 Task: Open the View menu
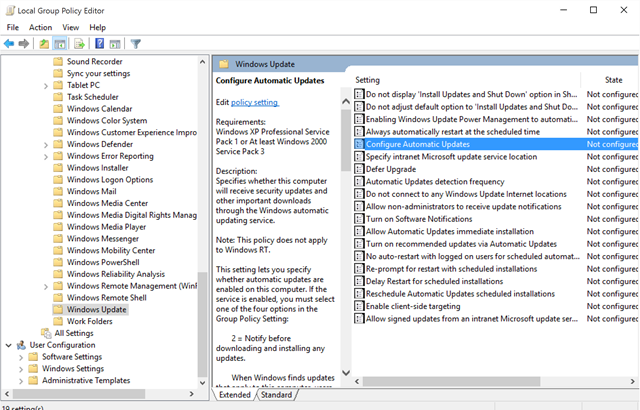point(69,27)
